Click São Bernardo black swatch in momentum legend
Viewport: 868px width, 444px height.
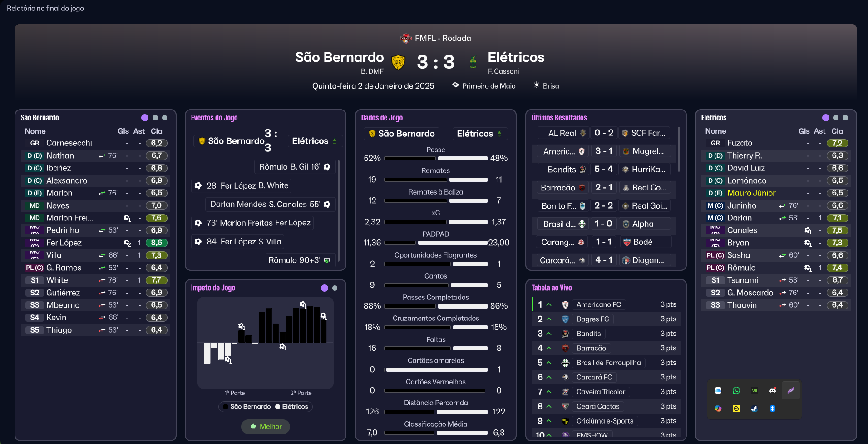click(x=226, y=407)
